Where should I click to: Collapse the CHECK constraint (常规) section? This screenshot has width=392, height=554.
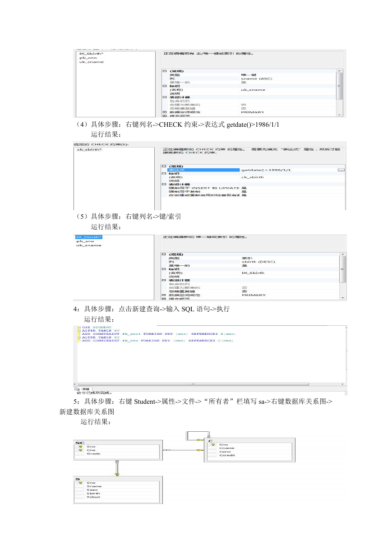(x=164, y=166)
